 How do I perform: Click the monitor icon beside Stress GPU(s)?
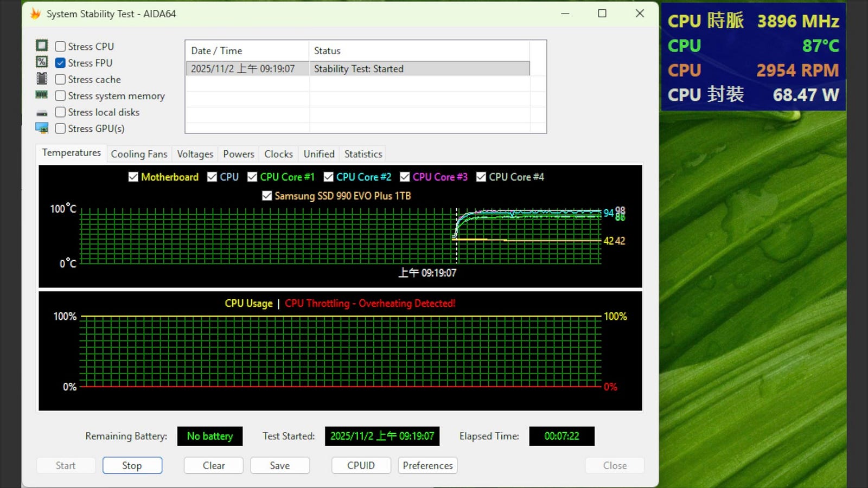point(42,128)
